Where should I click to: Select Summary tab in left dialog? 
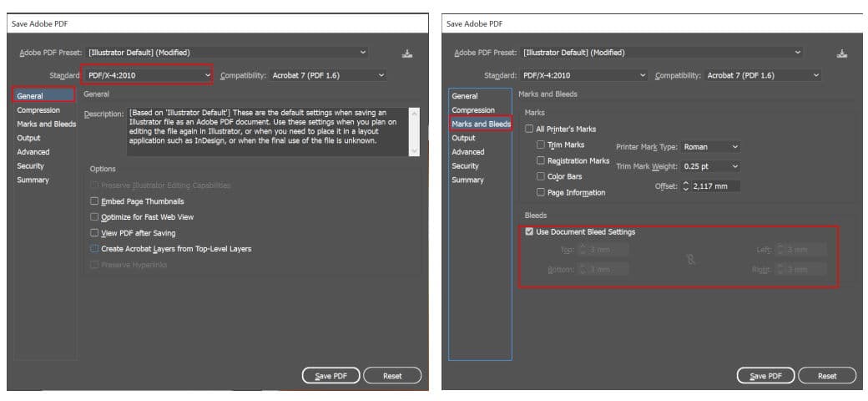tap(33, 180)
